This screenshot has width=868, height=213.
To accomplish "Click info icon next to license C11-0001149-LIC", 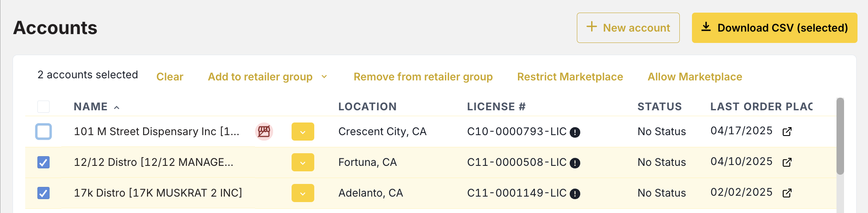I will (575, 194).
